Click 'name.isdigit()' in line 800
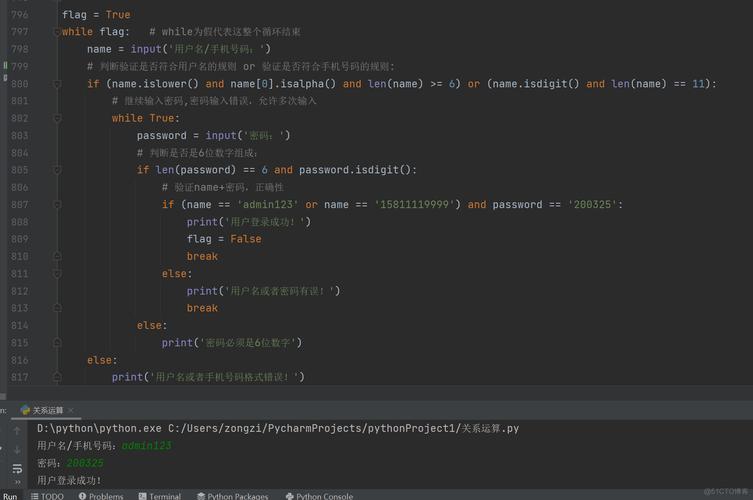Image resolution: width=753 pixels, height=500 pixels. (x=536, y=84)
